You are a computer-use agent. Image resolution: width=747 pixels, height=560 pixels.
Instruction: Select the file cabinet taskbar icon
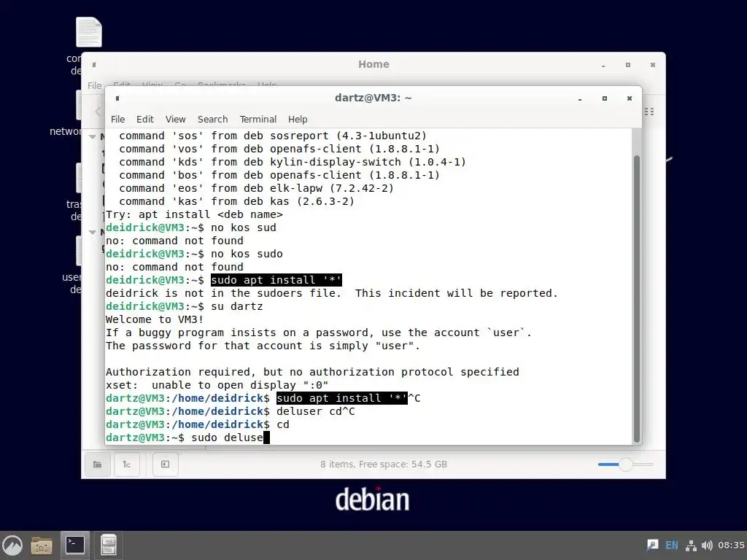click(x=108, y=545)
